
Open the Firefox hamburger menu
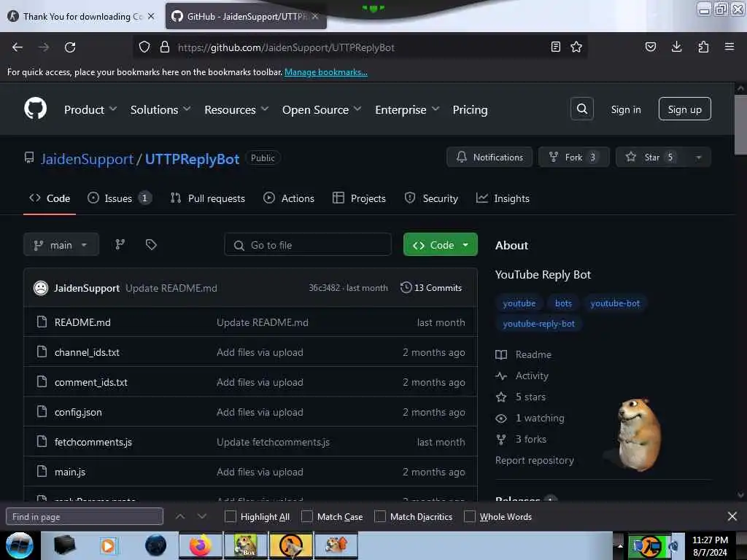pyautogui.click(x=729, y=47)
